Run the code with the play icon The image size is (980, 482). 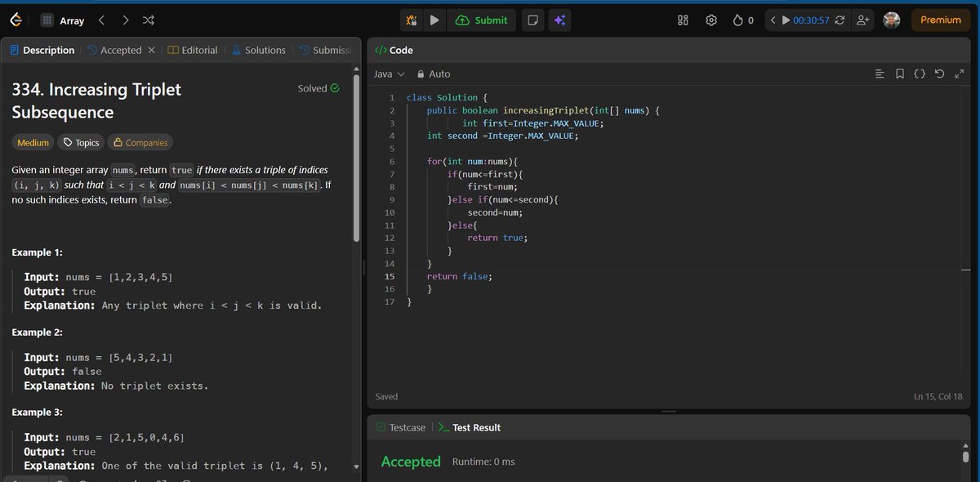(434, 20)
